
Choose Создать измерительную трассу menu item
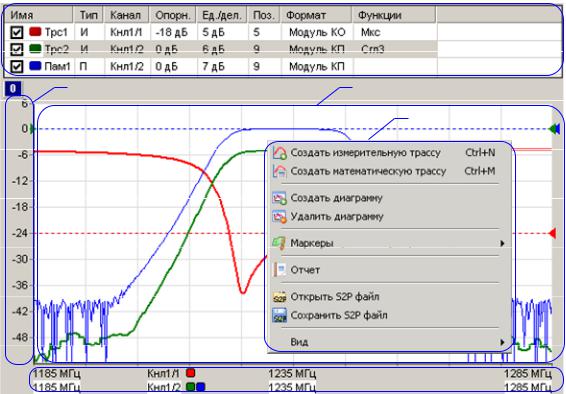point(389,153)
